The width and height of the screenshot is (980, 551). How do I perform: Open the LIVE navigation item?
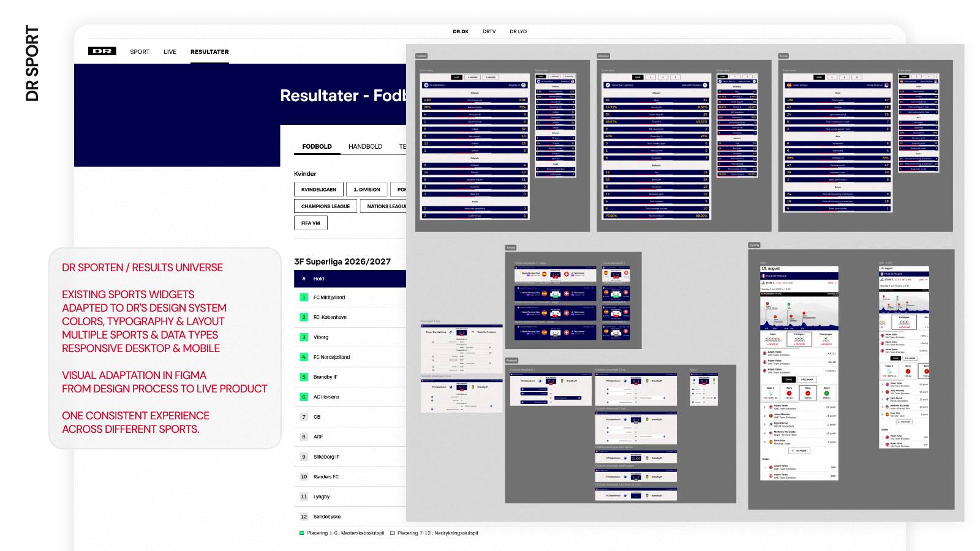tap(170, 52)
